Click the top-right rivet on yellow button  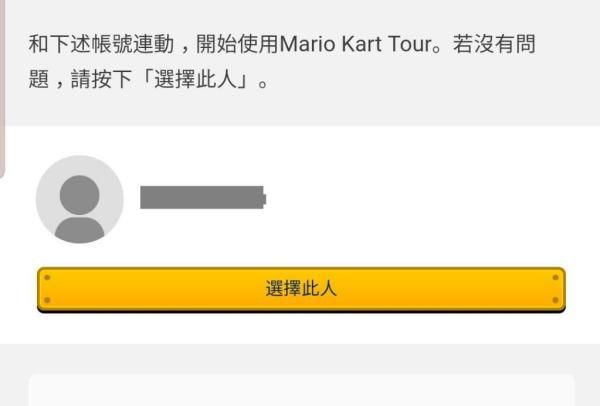point(556,276)
